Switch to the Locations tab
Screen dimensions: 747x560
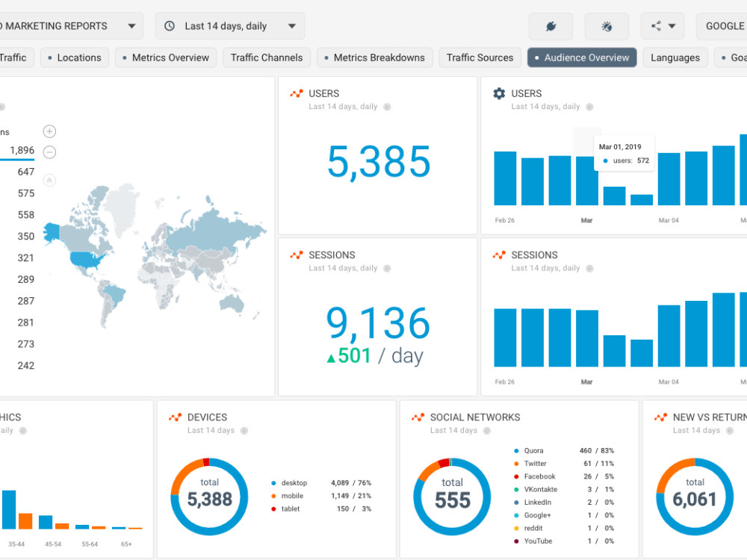[x=74, y=57]
